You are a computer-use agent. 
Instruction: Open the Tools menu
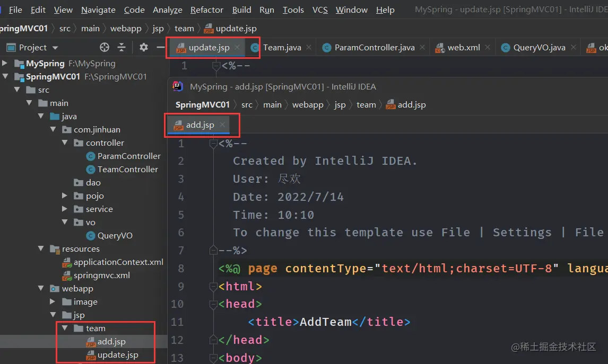293,10
